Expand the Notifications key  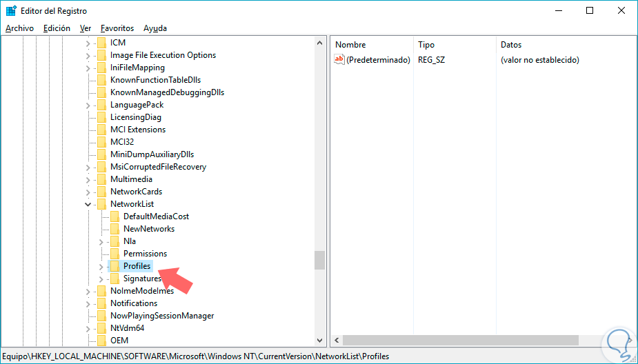tap(88, 304)
